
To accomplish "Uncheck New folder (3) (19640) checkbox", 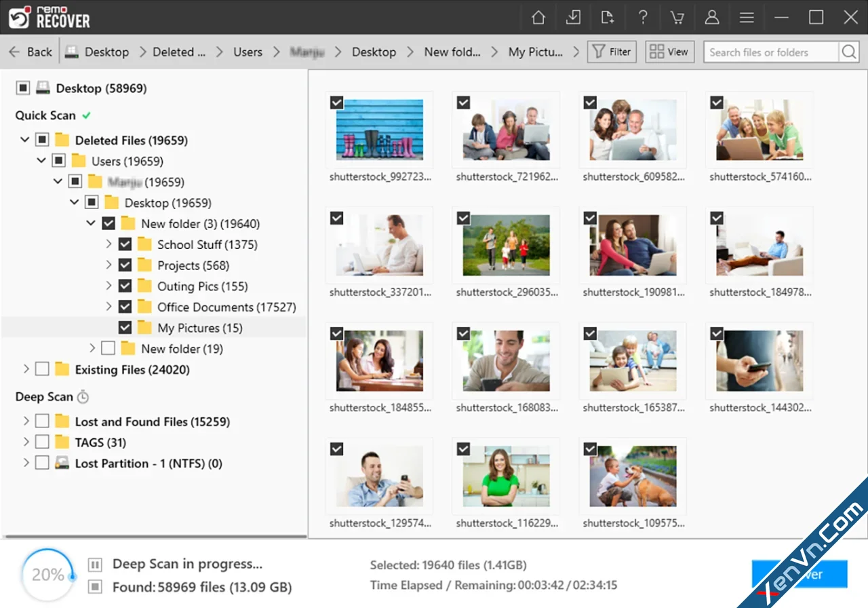I will point(108,224).
